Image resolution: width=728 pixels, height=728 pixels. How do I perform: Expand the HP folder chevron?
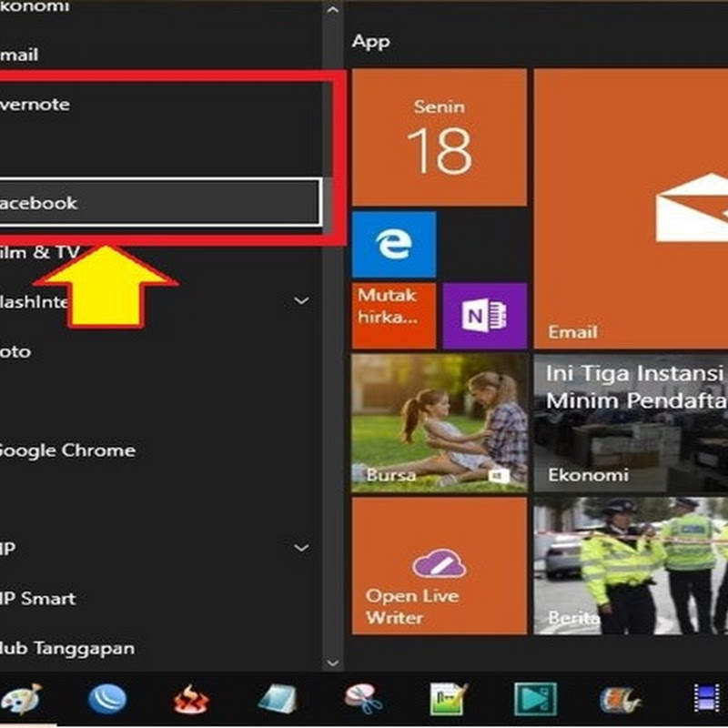coord(301,549)
